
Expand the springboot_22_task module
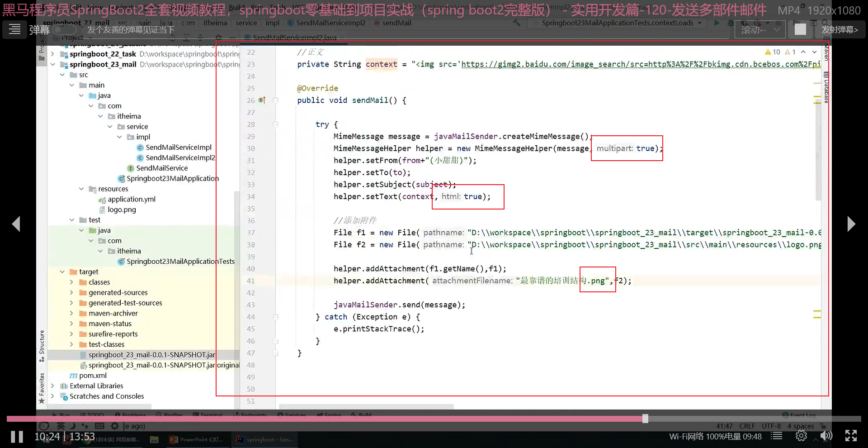click(52, 54)
